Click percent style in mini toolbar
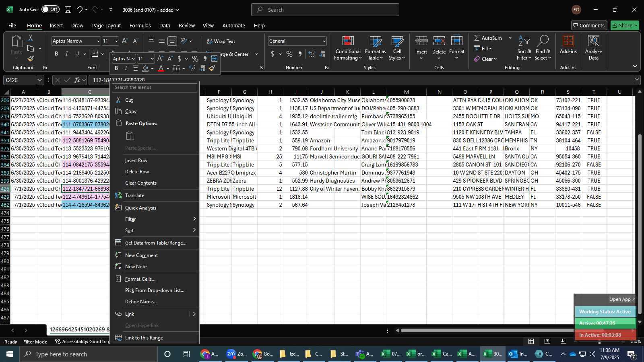This screenshot has width=644, height=362. [195, 59]
